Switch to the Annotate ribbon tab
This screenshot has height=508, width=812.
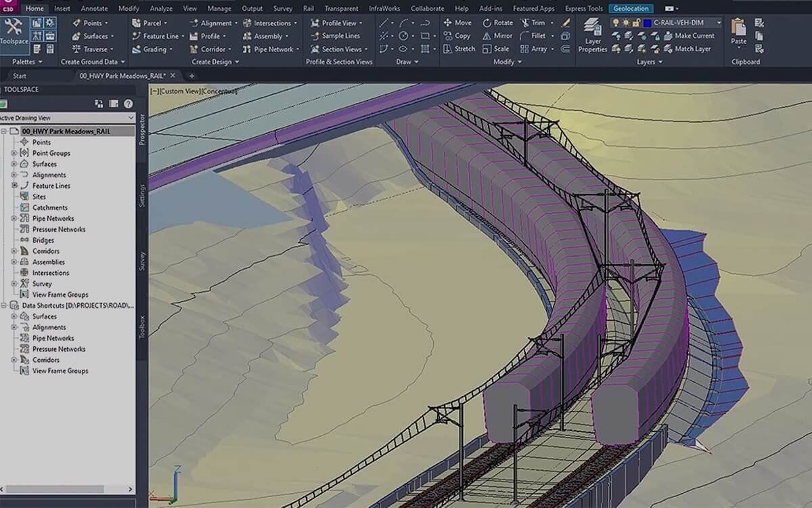[x=93, y=8]
